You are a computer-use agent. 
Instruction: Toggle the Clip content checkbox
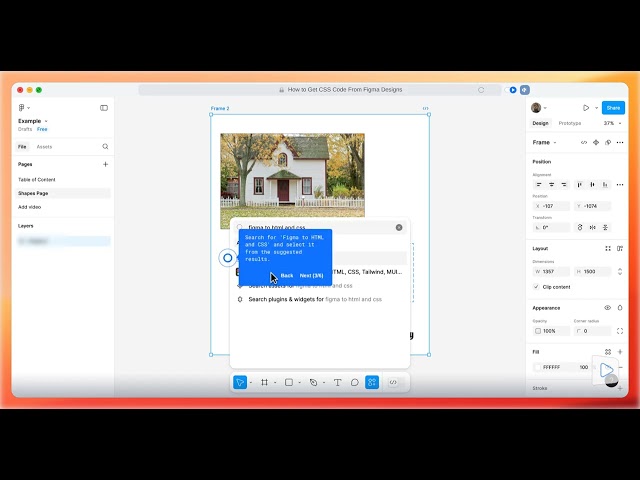(536, 287)
